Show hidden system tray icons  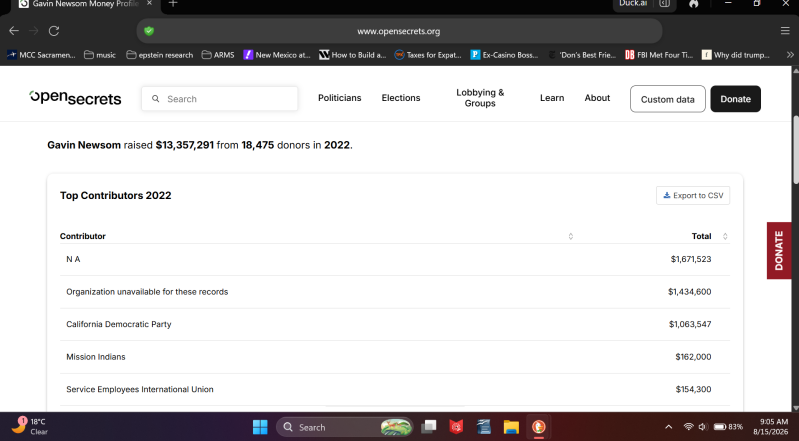[669, 427]
